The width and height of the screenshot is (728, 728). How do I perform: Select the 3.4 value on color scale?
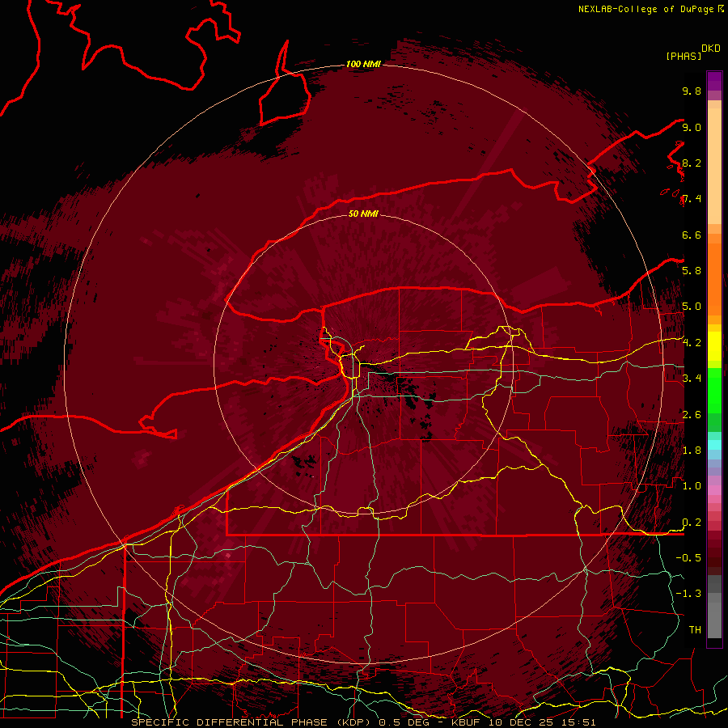pyautogui.click(x=692, y=379)
